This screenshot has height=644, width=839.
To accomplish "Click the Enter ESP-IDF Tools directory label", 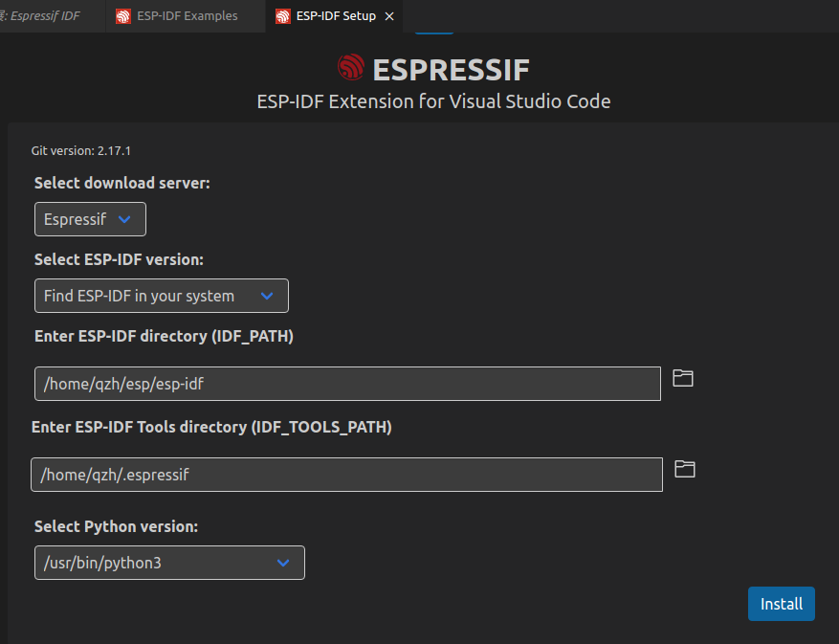I will (211, 427).
